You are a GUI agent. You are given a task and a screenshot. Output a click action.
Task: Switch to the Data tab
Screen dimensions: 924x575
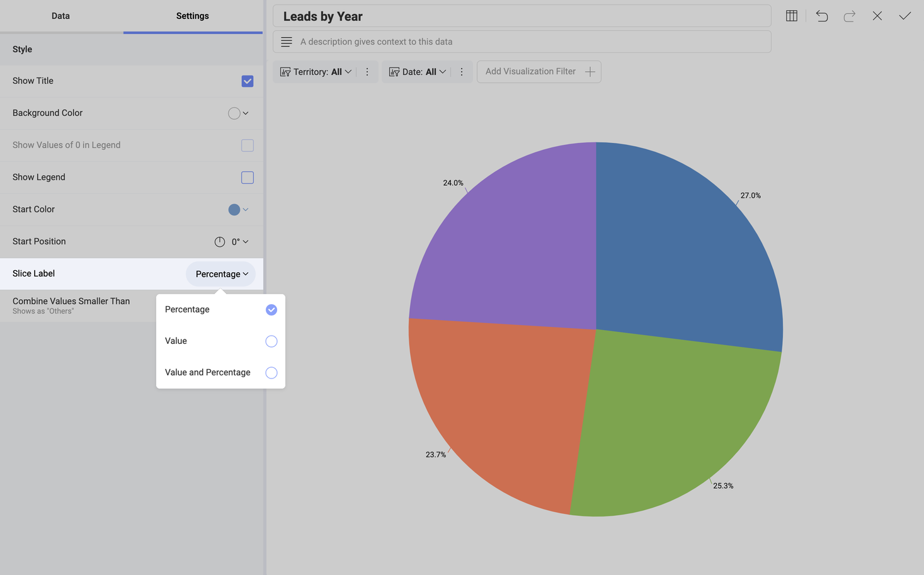(x=61, y=16)
